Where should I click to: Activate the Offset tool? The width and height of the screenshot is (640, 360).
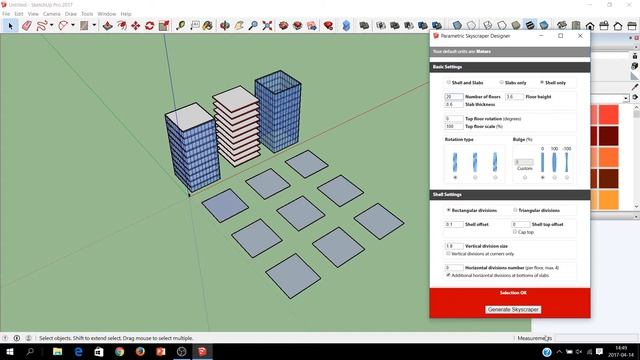click(x=122, y=26)
